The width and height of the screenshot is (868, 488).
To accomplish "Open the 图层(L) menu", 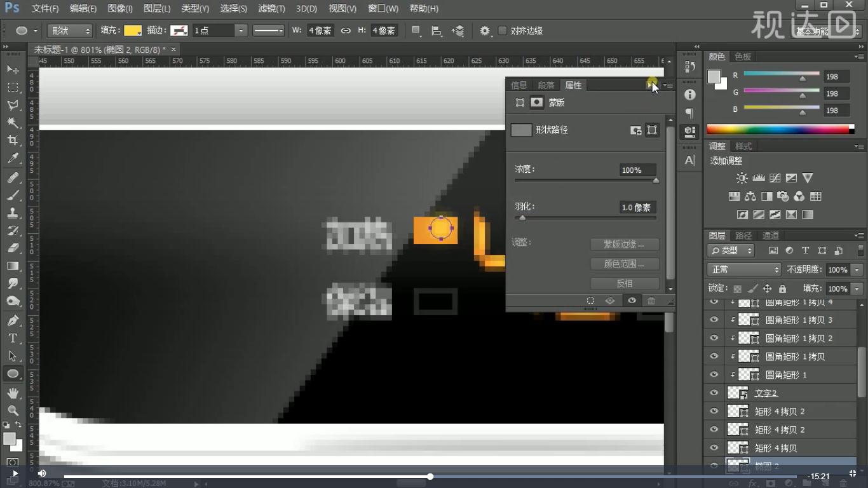I will pyautogui.click(x=157, y=8).
